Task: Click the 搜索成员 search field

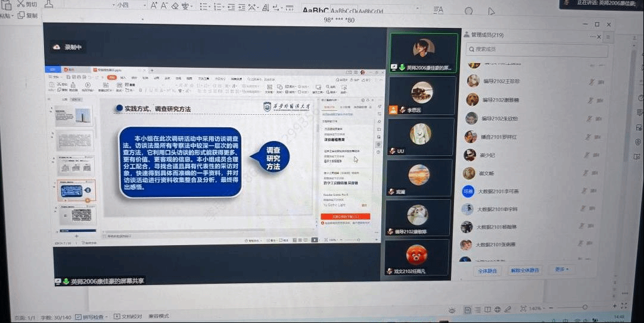Action: point(536,49)
